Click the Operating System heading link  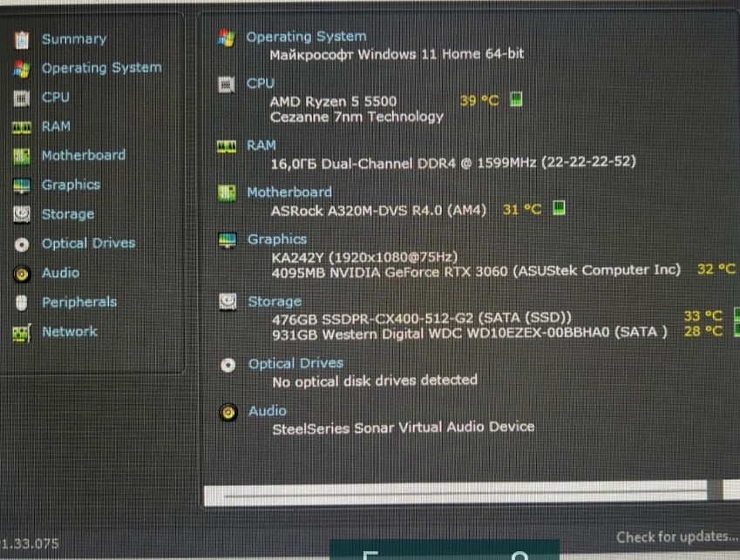pyautogui.click(x=306, y=37)
